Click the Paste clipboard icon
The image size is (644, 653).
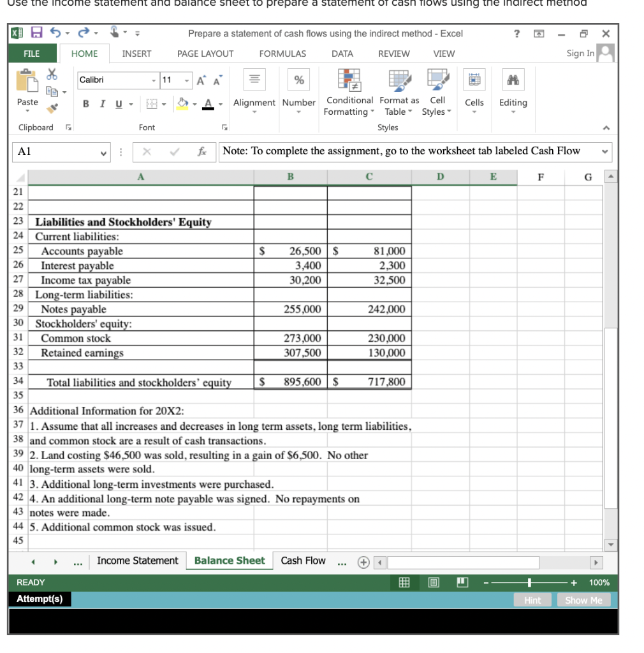coord(27,80)
